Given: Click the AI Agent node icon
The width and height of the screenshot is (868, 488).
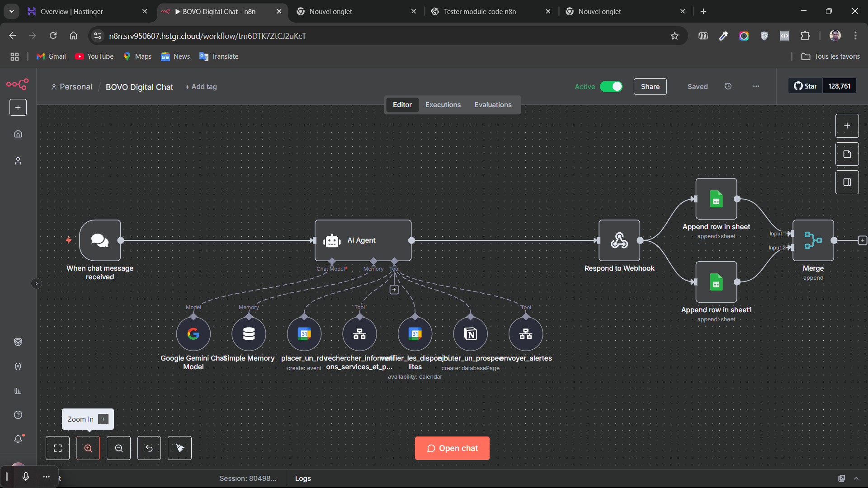Looking at the screenshot, I should click(332, 240).
